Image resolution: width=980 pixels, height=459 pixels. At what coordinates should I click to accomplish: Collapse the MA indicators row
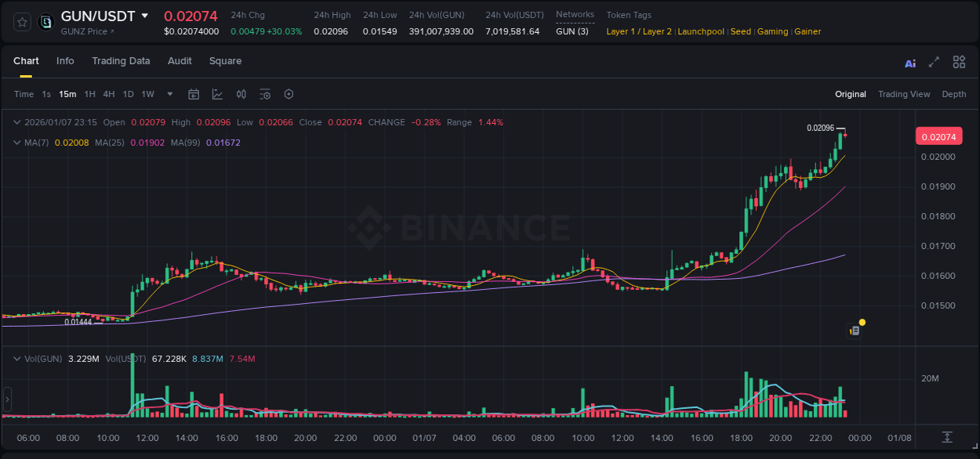[x=16, y=143]
